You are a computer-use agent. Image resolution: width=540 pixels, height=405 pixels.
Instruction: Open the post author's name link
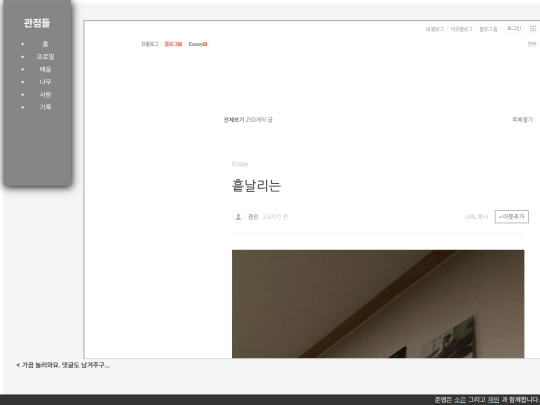point(253,217)
